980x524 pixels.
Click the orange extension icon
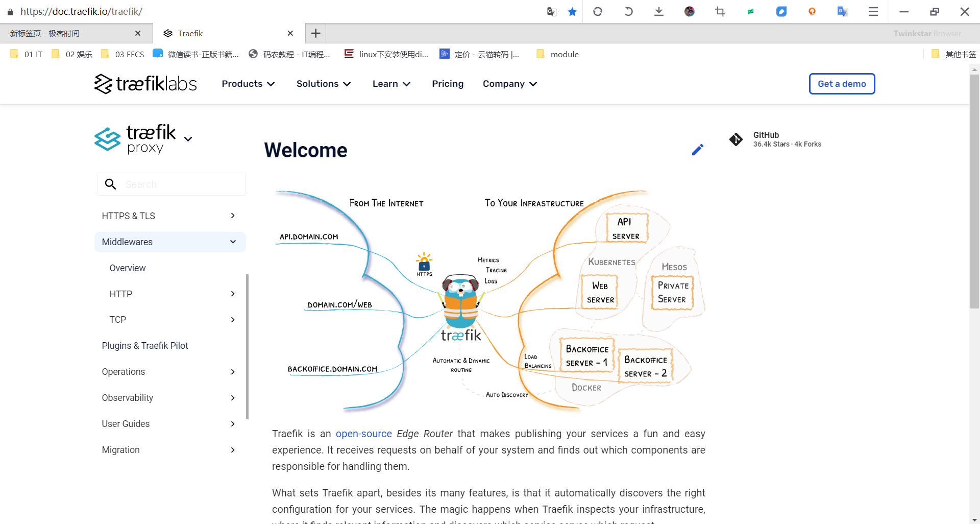tap(812, 11)
